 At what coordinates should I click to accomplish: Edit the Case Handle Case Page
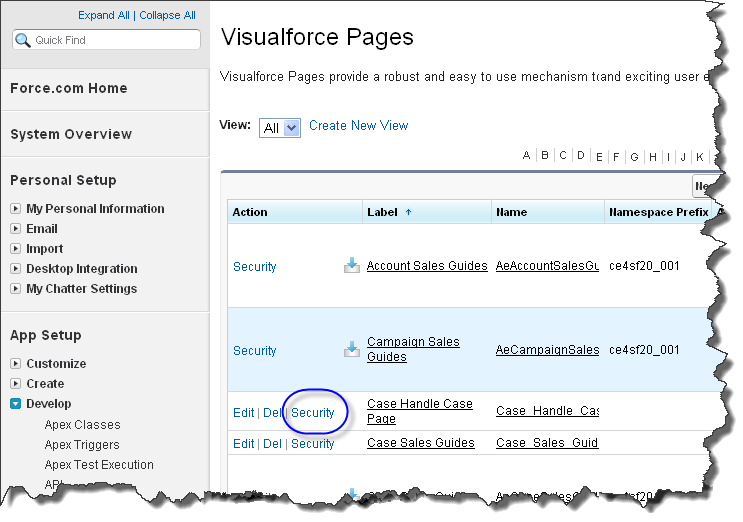pyautogui.click(x=244, y=413)
